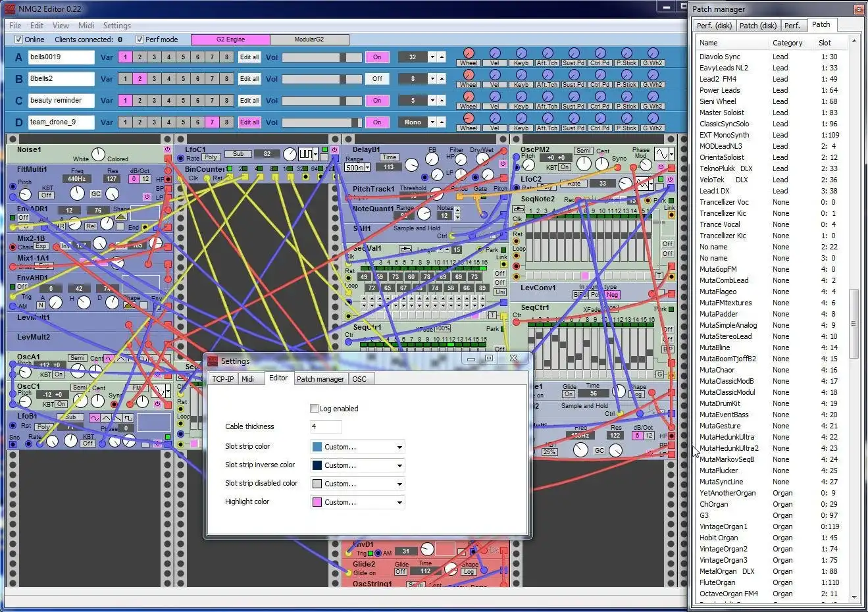Click the slot A Vol slider
Screen dimensions: 868x612
tap(322, 57)
